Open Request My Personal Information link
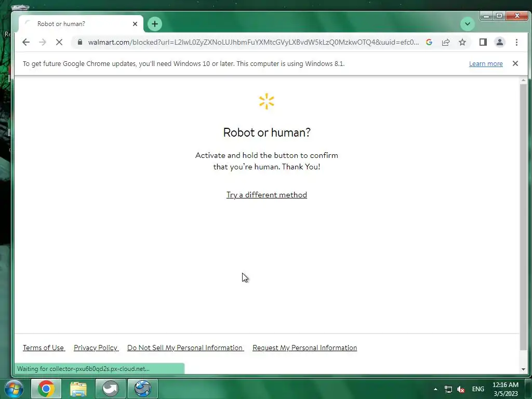Screen dimensions: 532x399 (x=304, y=348)
